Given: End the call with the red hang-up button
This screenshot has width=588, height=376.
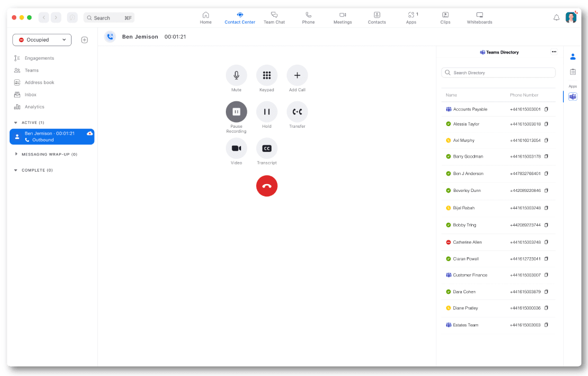Looking at the screenshot, I should click(x=266, y=186).
